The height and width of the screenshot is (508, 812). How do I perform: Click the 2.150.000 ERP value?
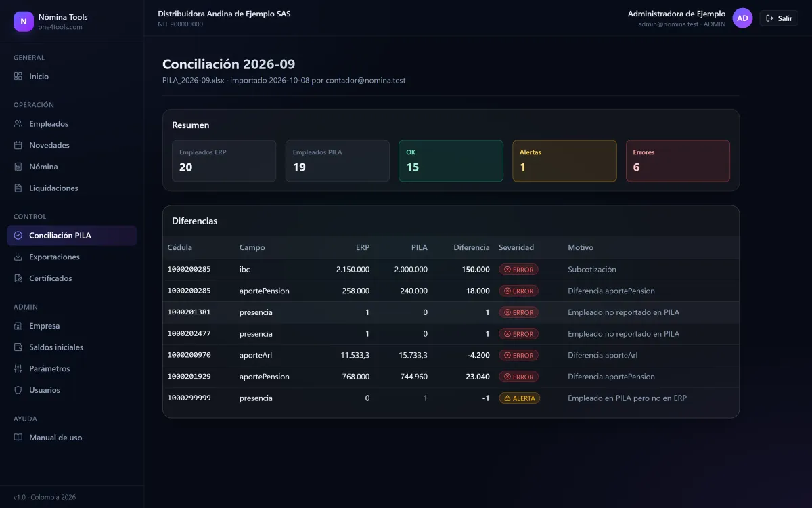[353, 270]
